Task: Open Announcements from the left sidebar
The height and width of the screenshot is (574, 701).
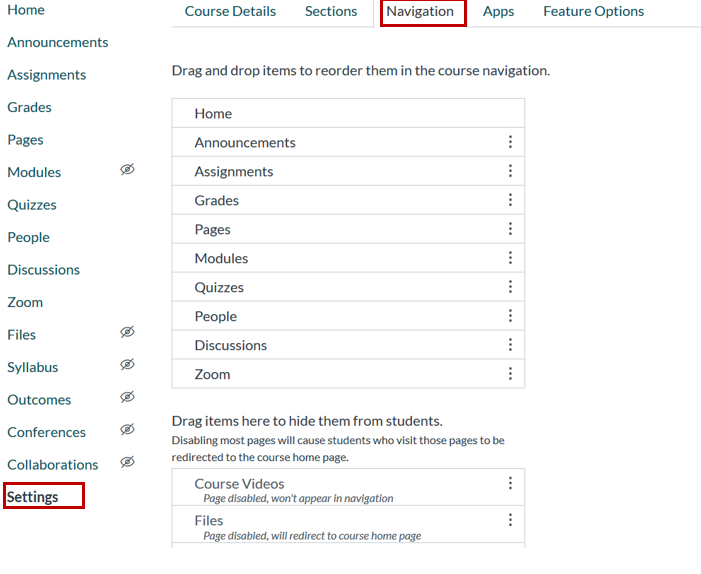Action: pos(57,42)
